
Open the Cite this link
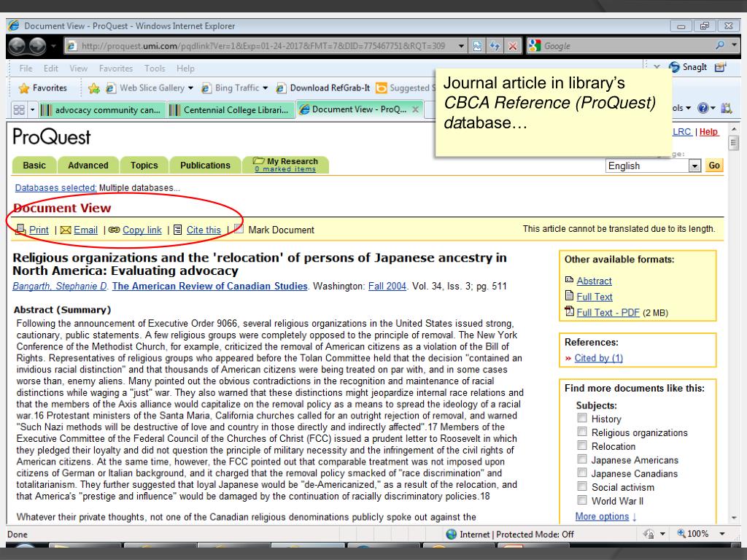pos(204,230)
